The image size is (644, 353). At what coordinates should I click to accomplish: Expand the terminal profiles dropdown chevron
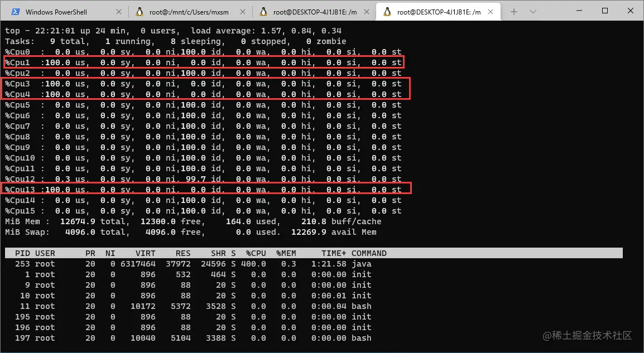pyautogui.click(x=533, y=12)
